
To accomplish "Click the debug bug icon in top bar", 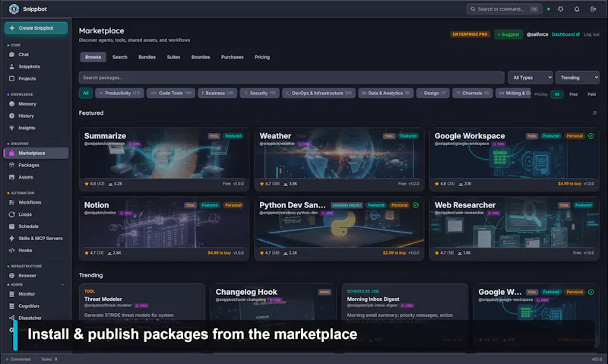I will point(561,9).
